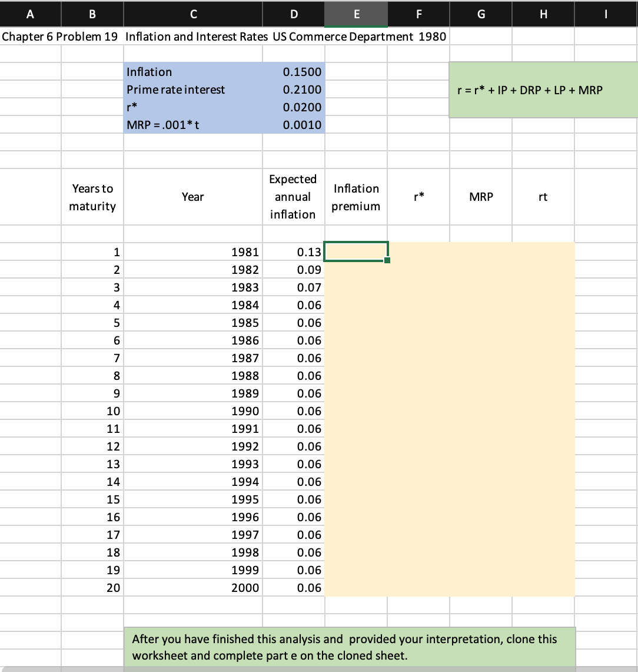Click the Expected annual inflation header cell
The width and height of the screenshot is (638, 672).
(294, 196)
